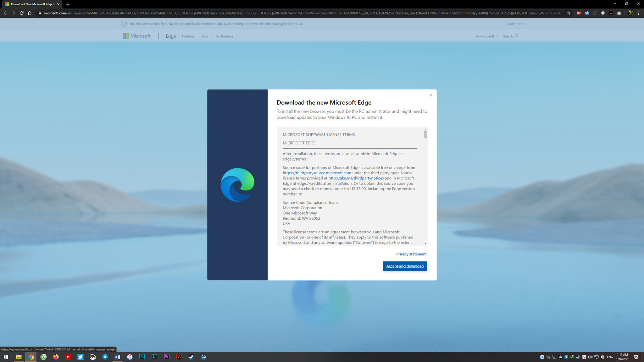Image resolution: width=644 pixels, height=362 pixels.
Task: Open Firefox from the taskbar
Action: click(56, 357)
